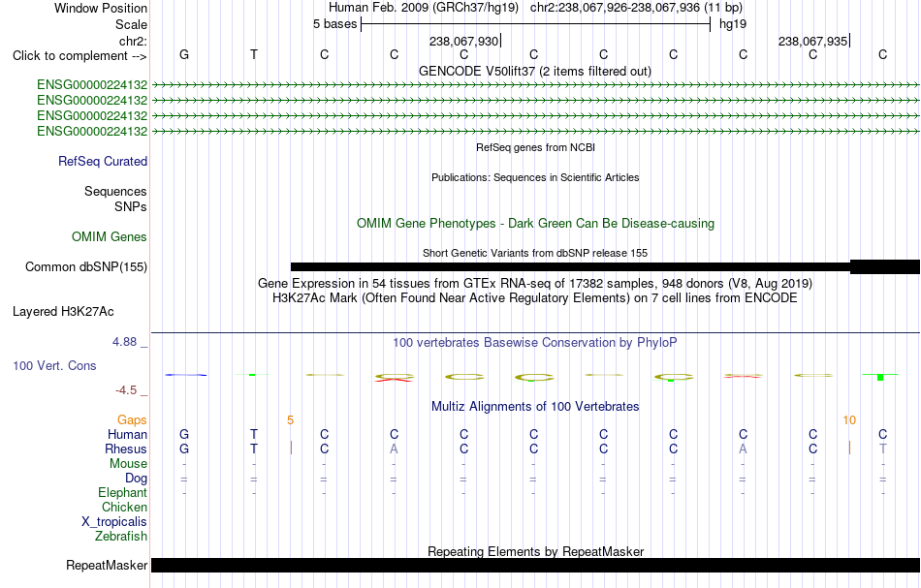Image resolution: width=921 pixels, height=588 pixels.
Task: Click the X_tropicalis species label
Action: click(x=114, y=522)
